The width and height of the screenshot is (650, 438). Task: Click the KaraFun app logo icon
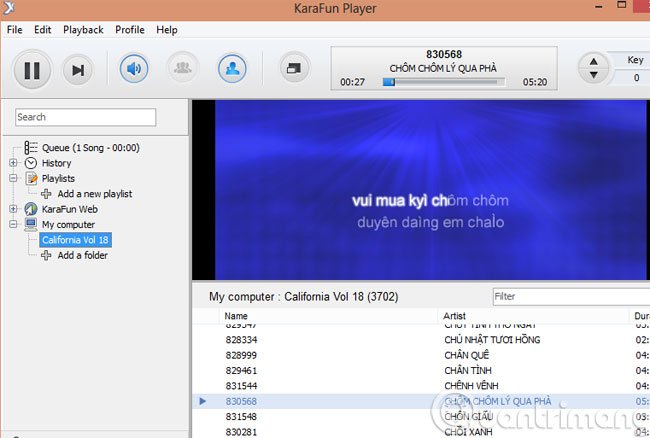(x=8, y=8)
